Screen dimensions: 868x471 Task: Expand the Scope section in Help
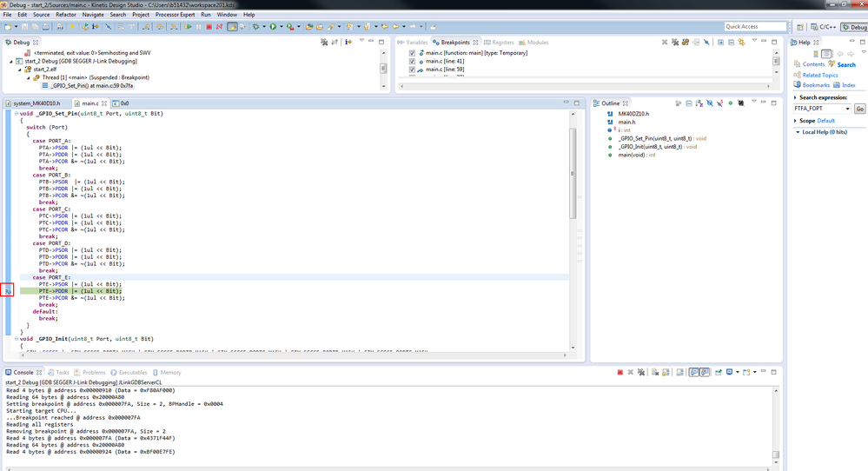[x=796, y=121]
